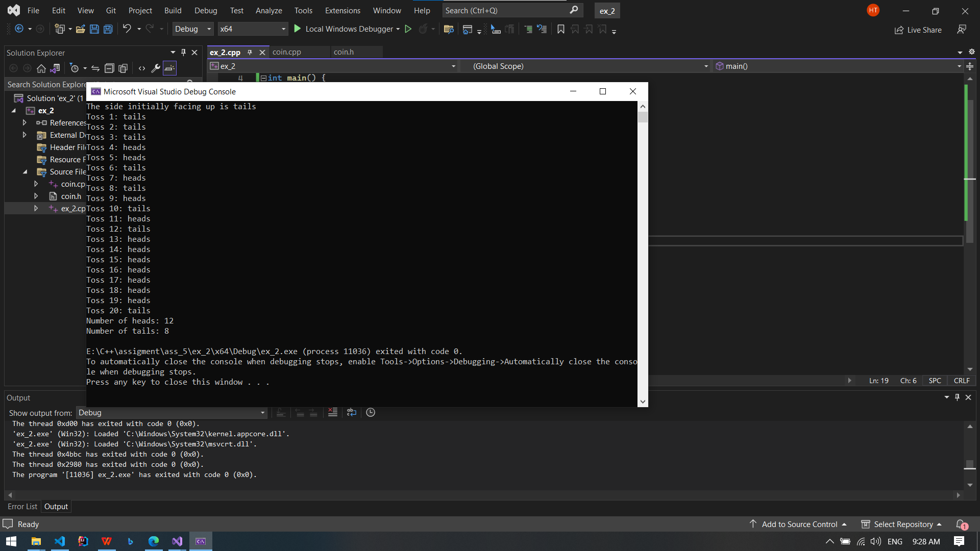Click the Live Share button
The width and height of the screenshot is (980, 551).
pyautogui.click(x=918, y=30)
